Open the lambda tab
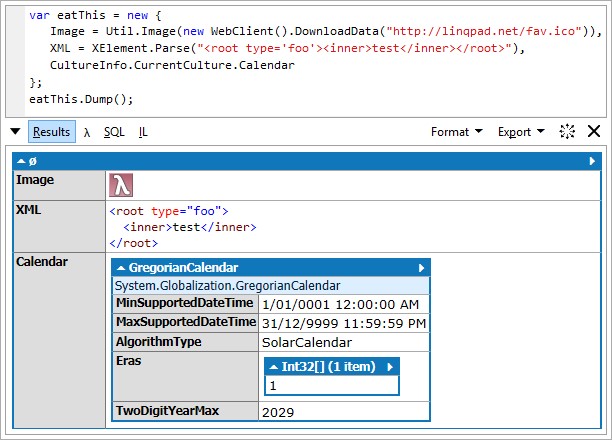The height and width of the screenshot is (440, 612). (x=87, y=132)
